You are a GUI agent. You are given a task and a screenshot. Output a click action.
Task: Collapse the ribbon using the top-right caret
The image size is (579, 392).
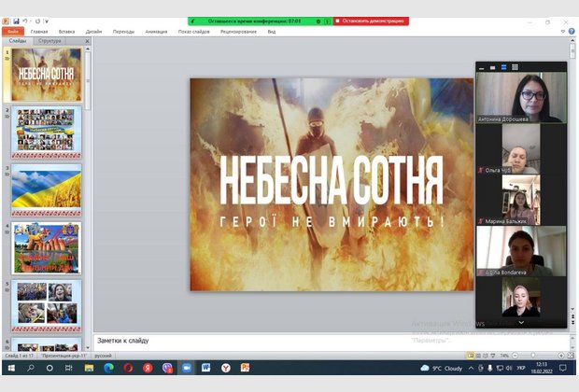(562, 31)
